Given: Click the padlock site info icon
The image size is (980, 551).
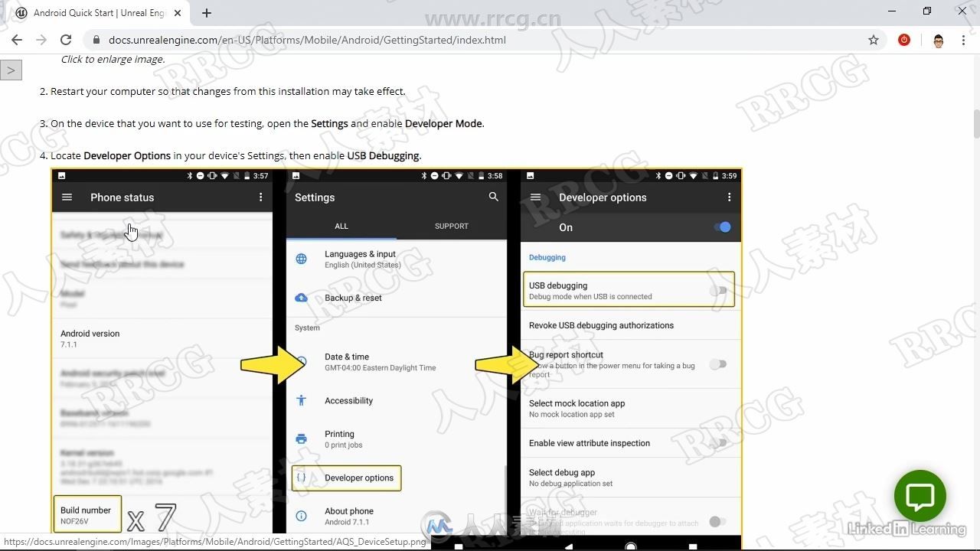Looking at the screenshot, I should pos(96,40).
